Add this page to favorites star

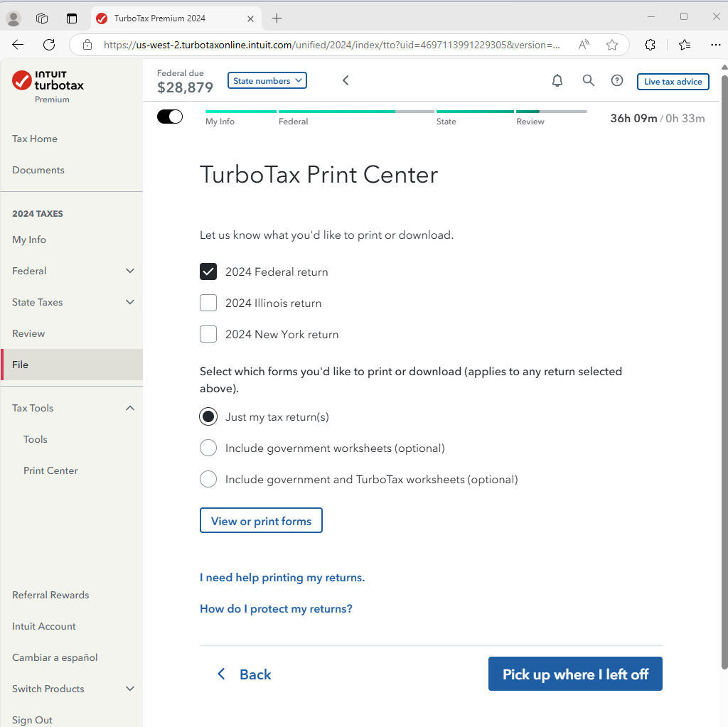612,45
